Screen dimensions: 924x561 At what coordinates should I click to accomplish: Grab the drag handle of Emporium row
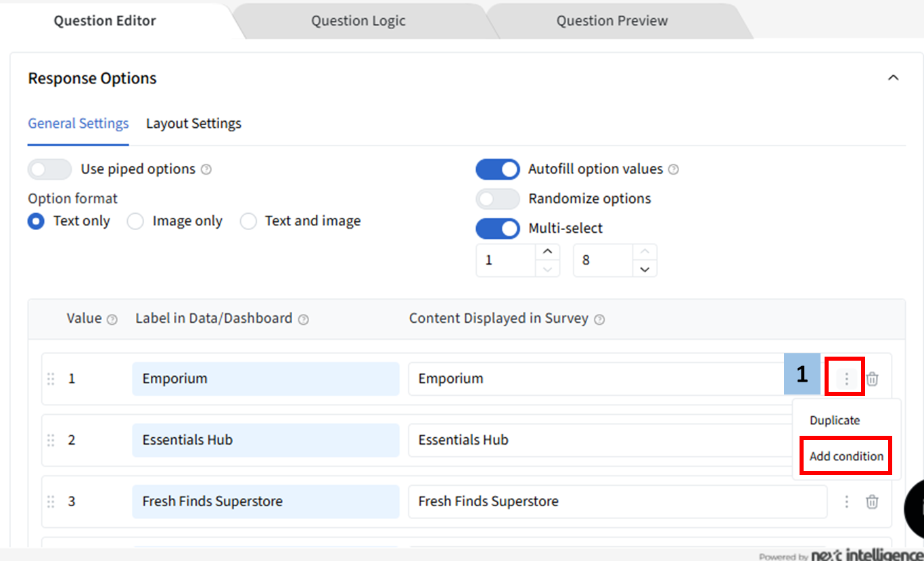tap(51, 379)
